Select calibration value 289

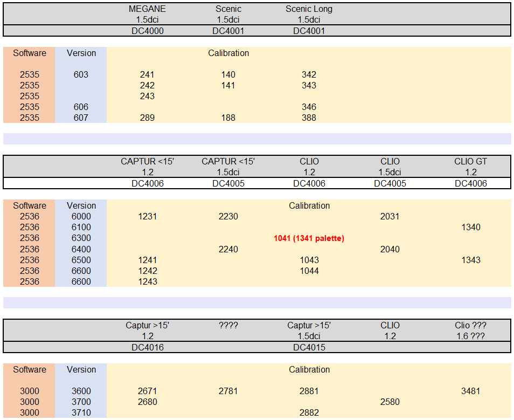point(147,118)
